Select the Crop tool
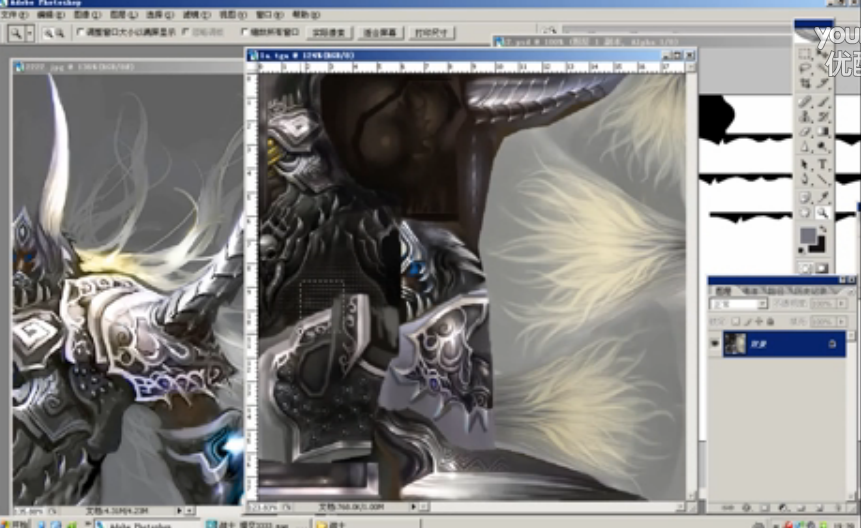The image size is (861, 528). tap(805, 83)
